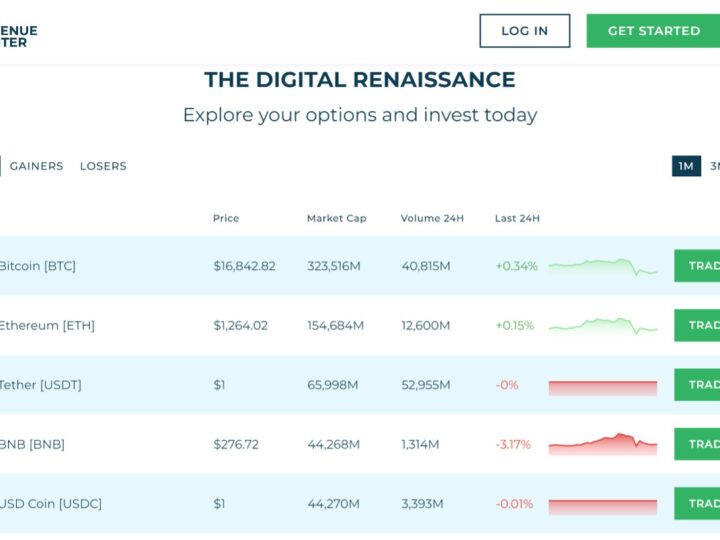Sort by the Volume 24H column header
The height and width of the screenshot is (540, 720).
click(432, 218)
